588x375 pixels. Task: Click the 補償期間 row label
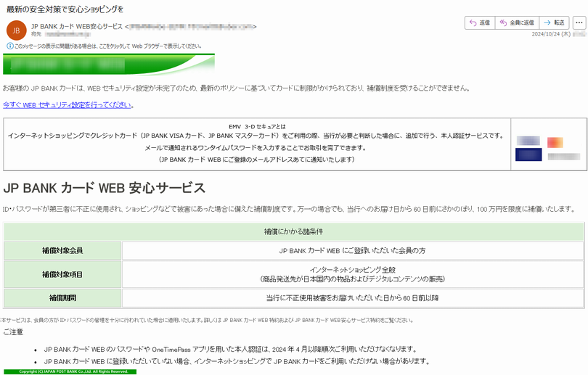click(x=62, y=298)
